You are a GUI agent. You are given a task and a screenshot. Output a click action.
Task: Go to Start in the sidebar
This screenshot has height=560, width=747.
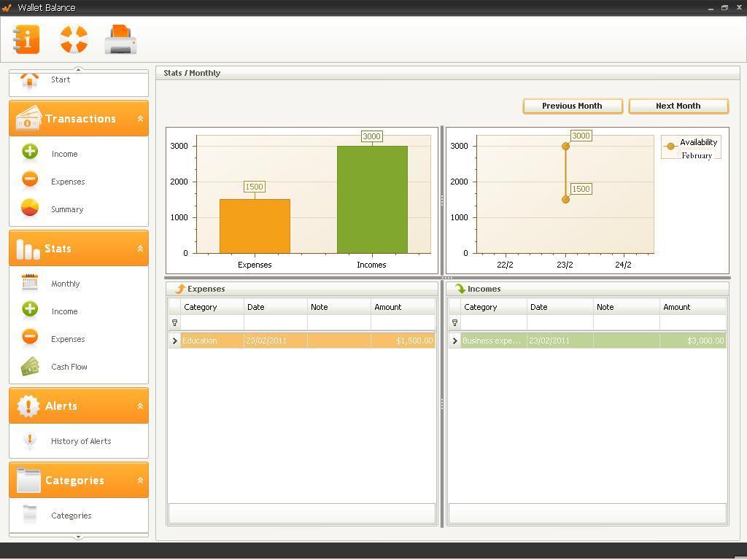(61, 79)
